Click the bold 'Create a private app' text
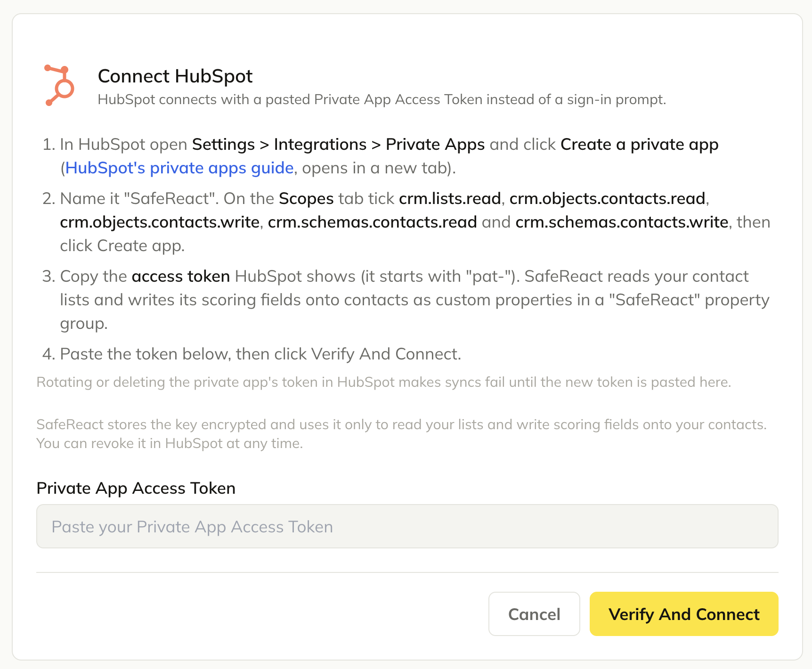Viewport: 812px width, 669px height. [x=639, y=144]
